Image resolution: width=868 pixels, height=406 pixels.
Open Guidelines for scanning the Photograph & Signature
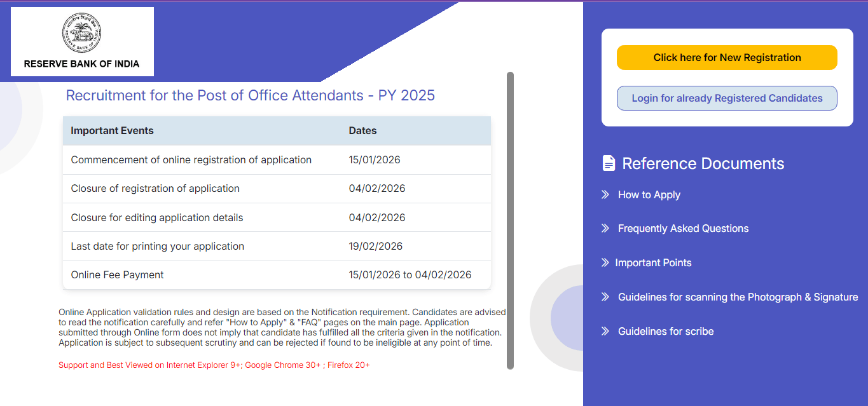tap(738, 297)
